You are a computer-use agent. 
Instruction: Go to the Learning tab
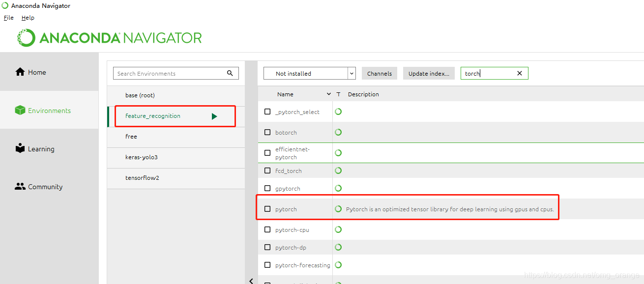pyautogui.click(x=49, y=148)
